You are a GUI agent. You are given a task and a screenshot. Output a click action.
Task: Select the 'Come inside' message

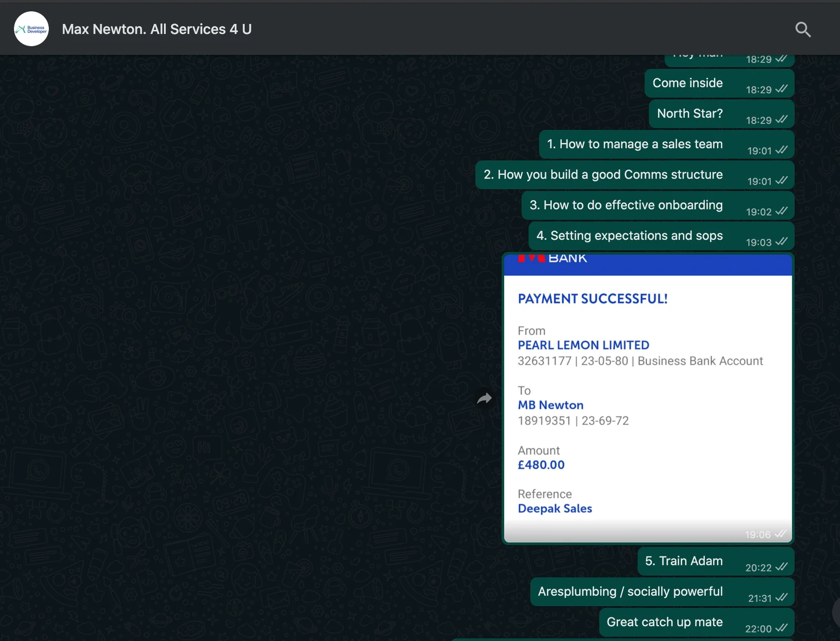tap(719, 83)
